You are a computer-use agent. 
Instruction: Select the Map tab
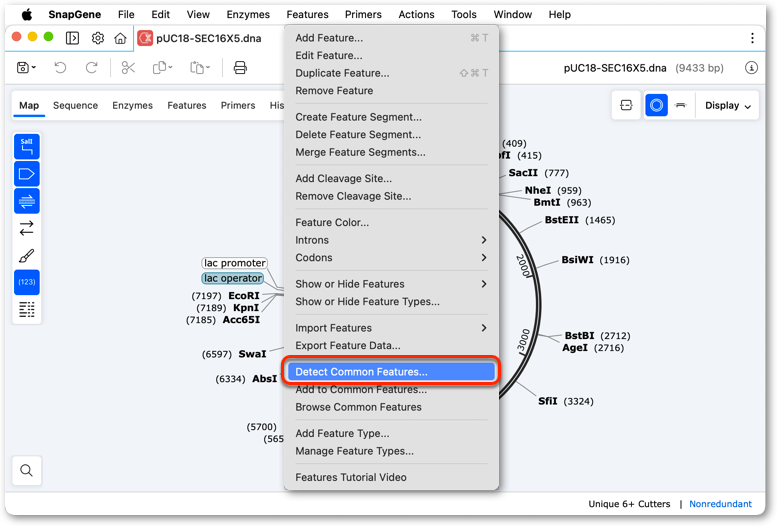pos(29,106)
